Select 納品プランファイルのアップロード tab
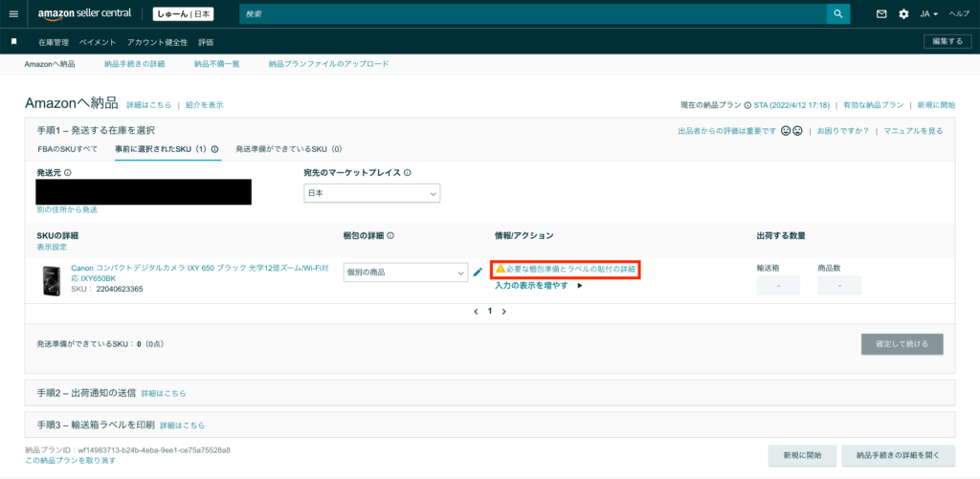Viewport: 980px width, 479px height. (x=329, y=64)
